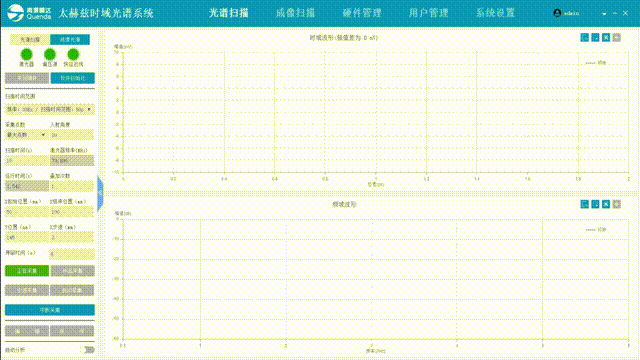
Task: Open the 采集点数 dropdown
Action: [26, 135]
